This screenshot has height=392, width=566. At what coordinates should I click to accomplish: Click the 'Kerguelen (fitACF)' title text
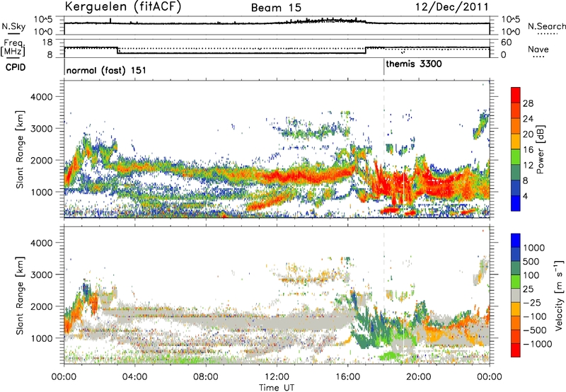(122, 7)
